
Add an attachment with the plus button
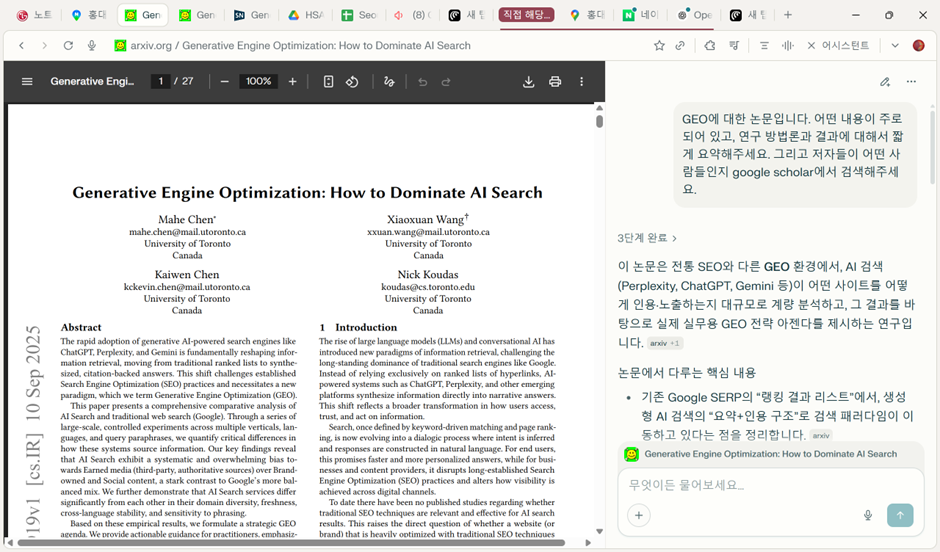(x=638, y=515)
